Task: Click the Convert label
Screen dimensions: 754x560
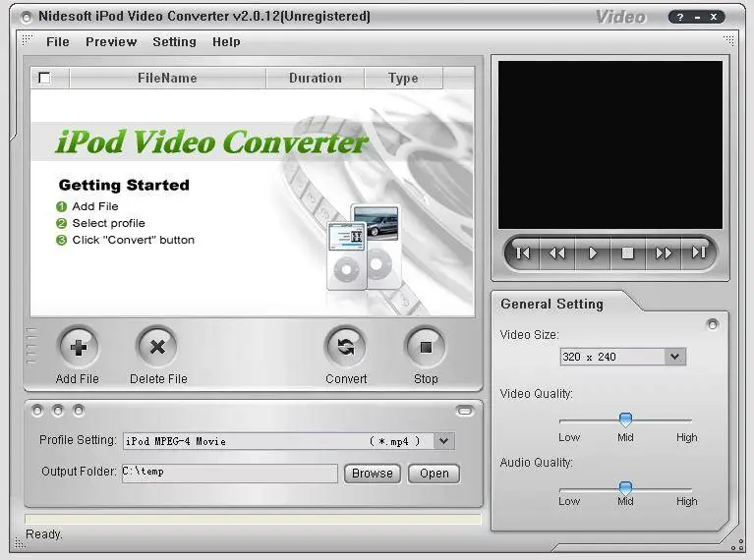Action: (346, 379)
